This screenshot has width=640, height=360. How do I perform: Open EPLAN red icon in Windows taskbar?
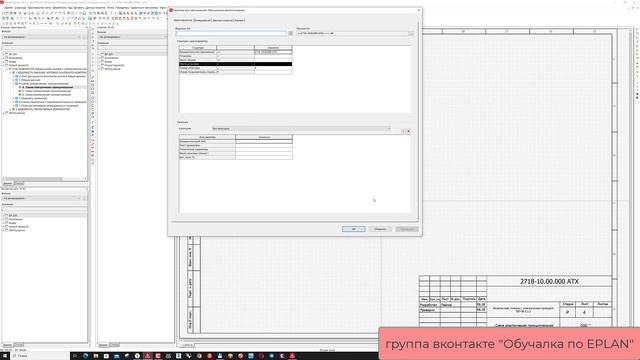(148, 356)
